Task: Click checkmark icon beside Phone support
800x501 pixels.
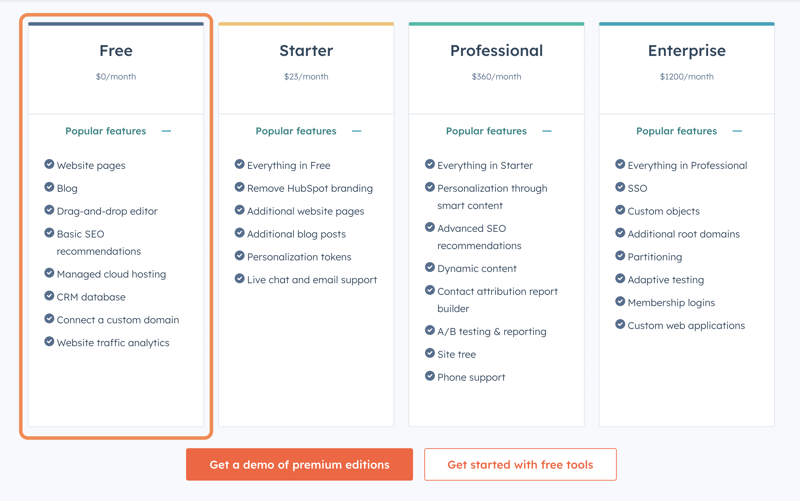Action: (430, 376)
